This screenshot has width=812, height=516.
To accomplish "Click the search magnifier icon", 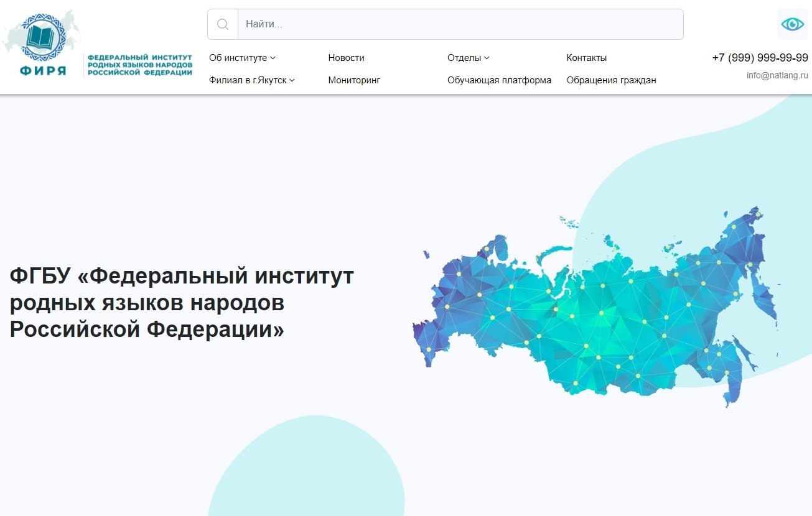I will [x=222, y=24].
